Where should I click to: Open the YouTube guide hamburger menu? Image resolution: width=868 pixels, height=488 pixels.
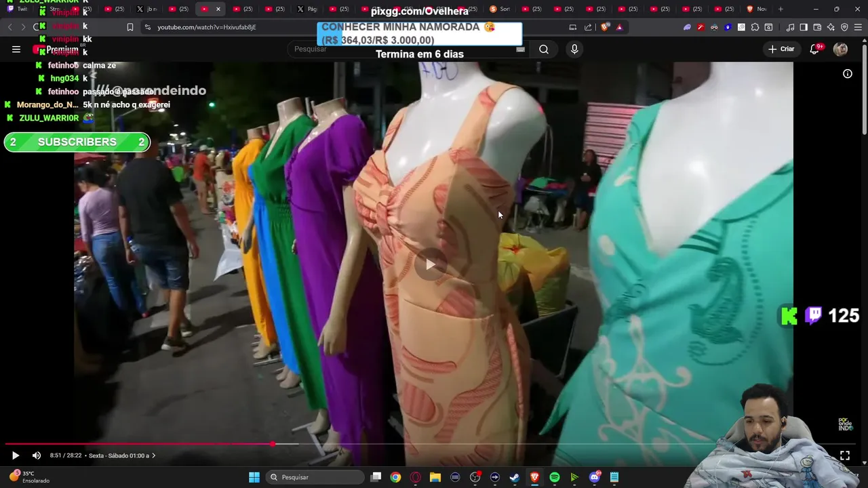(16, 49)
